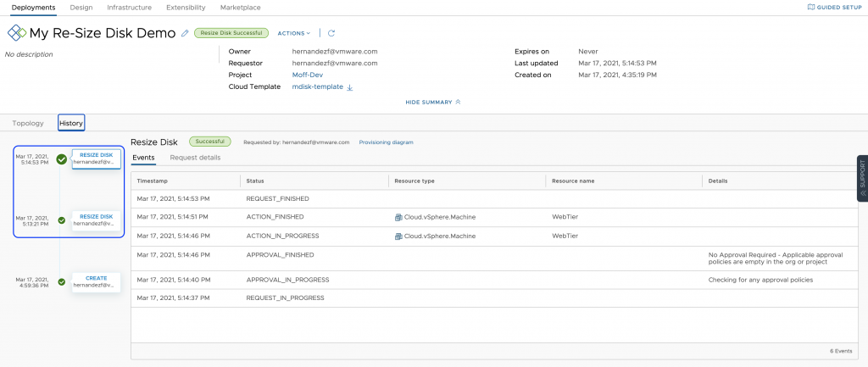The width and height of the screenshot is (868, 367).
Task: Open the Marketplace tab
Action: [240, 8]
